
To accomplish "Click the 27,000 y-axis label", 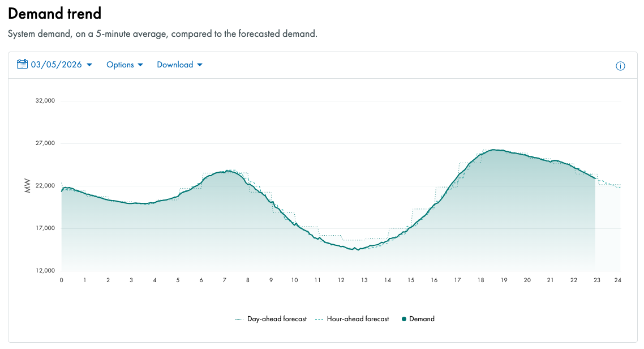I will pyautogui.click(x=45, y=143).
